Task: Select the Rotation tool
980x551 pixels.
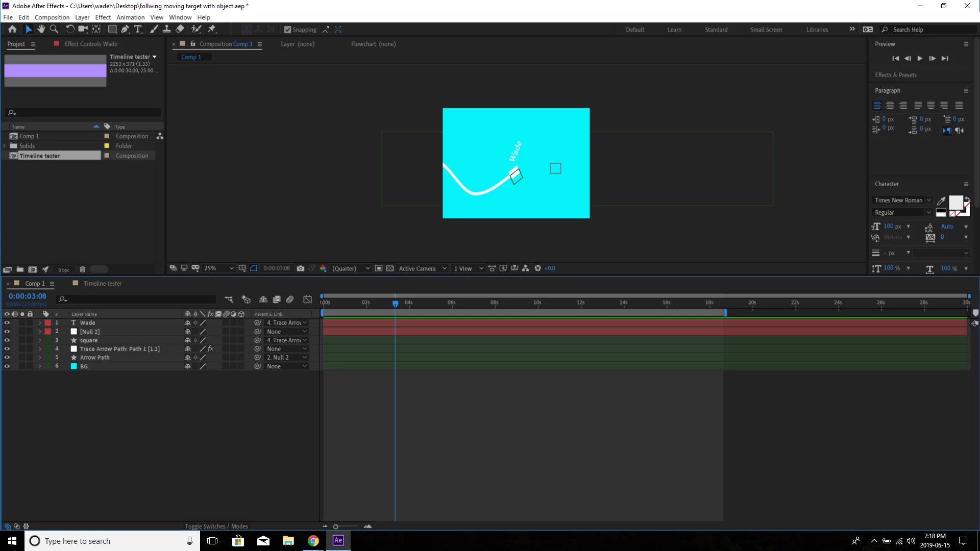Action: tap(70, 30)
